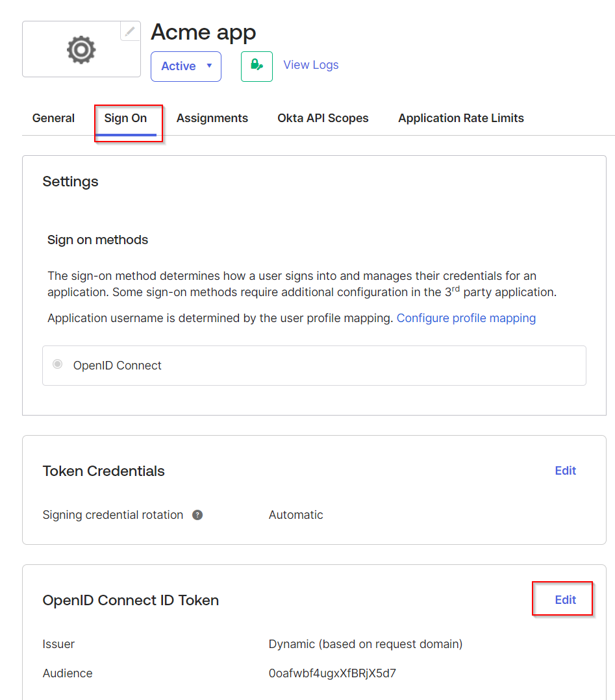Edit the OpenID Connect ID Token section
This screenshot has height=700, width=615.
pyautogui.click(x=565, y=600)
